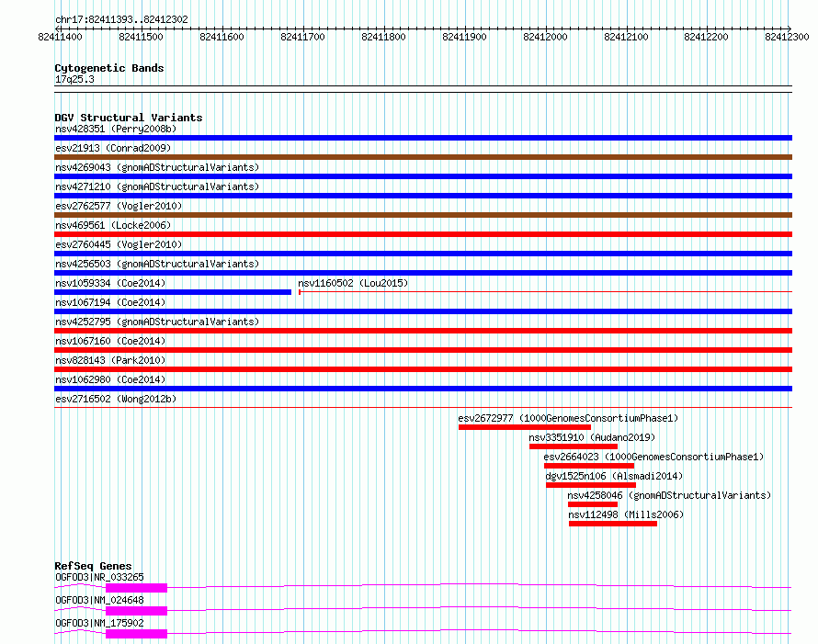Click the red esv2672977 1000Genomes bar
Image resolution: width=818 pixels, height=644 pixels.
525,427
